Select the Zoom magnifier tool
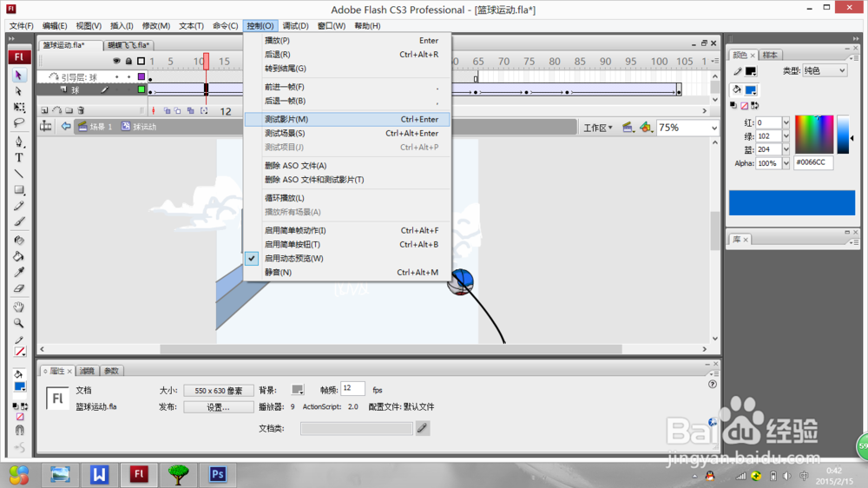Image resolution: width=868 pixels, height=488 pixels. (19, 323)
